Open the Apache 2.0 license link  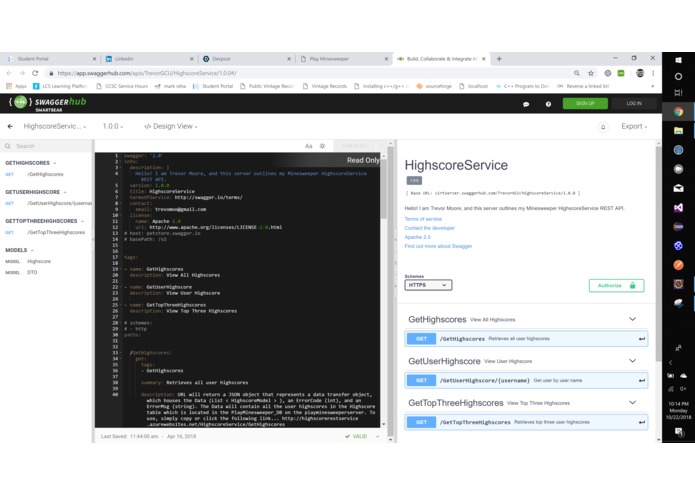(418, 237)
